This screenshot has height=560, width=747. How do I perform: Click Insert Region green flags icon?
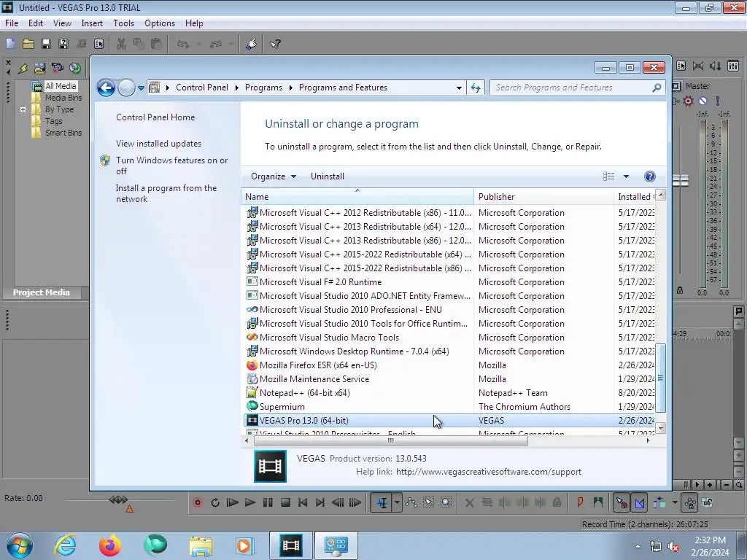pos(598,502)
